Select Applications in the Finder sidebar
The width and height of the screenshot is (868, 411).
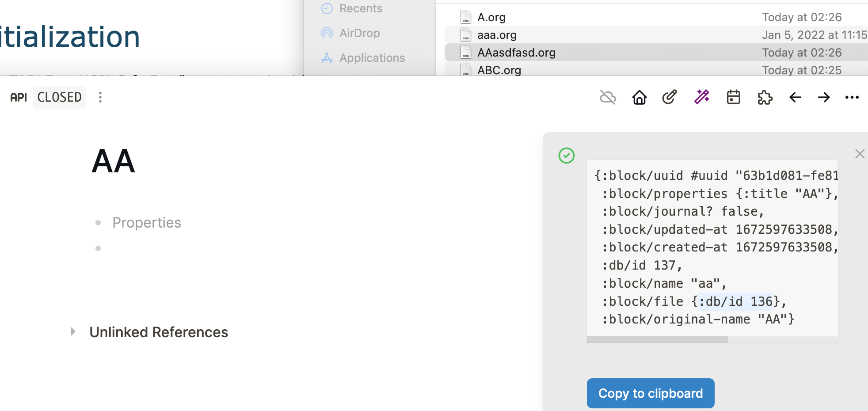[x=372, y=57]
